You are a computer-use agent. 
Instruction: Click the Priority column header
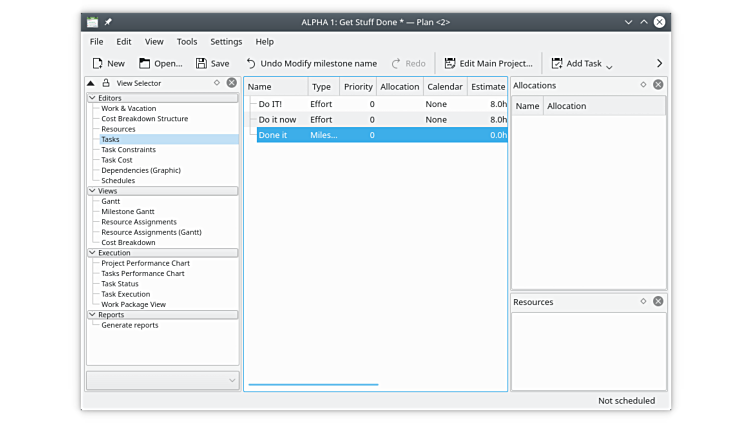pos(358,87)
